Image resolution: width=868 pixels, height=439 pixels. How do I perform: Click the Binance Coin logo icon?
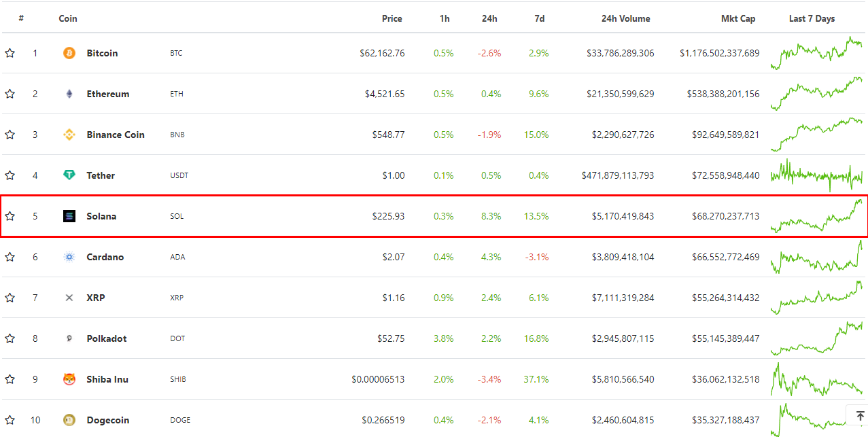click(69, 135)
